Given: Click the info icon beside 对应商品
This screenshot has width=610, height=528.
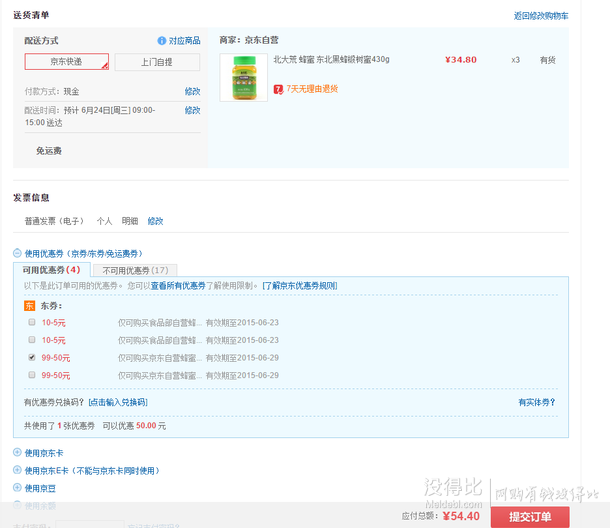Looking at the screenshot, I should [x=161, y=40].
